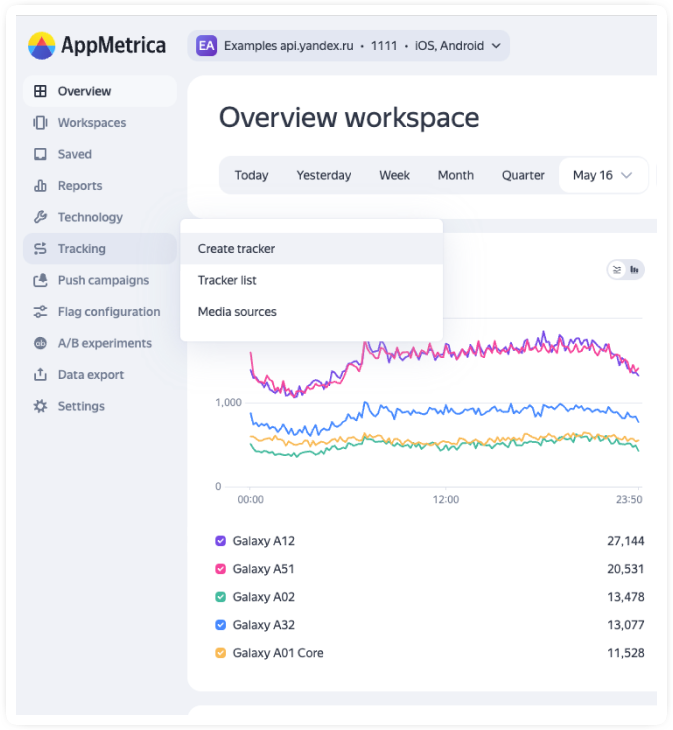Switch the period to Quarter
This screenshot has height=730, width=673.
pos(523,175)
